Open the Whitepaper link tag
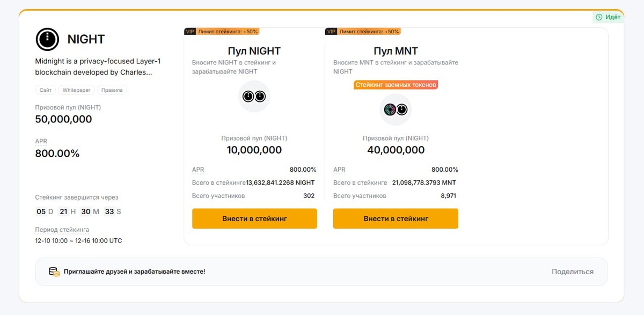This screenshot has width=644, height=315. pos(76,90)
